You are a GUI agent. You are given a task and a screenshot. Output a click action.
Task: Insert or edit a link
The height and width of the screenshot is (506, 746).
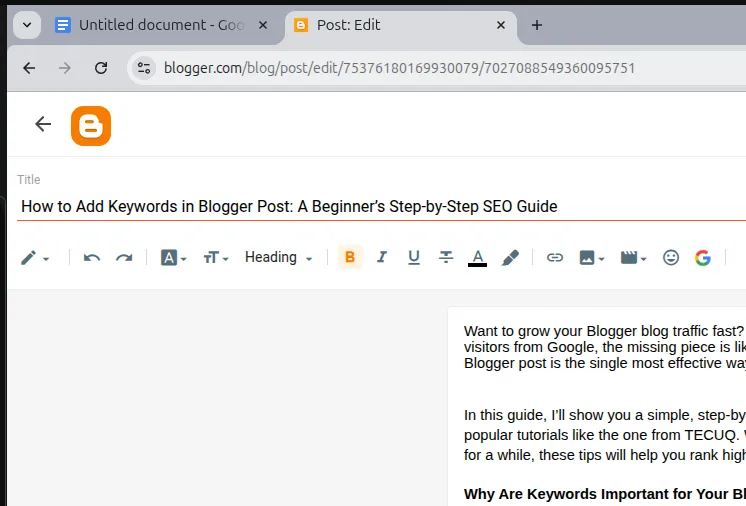(555, 258)
